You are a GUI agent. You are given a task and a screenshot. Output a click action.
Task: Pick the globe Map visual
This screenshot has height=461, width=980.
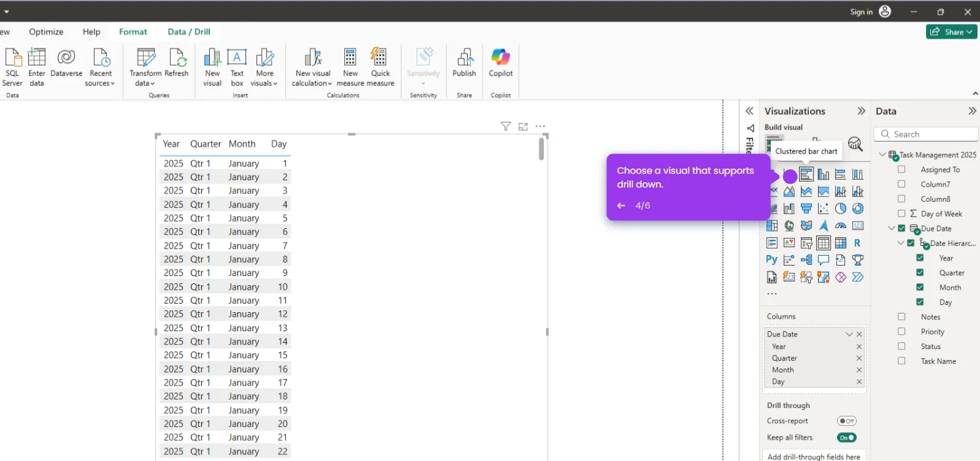point(789,226)
